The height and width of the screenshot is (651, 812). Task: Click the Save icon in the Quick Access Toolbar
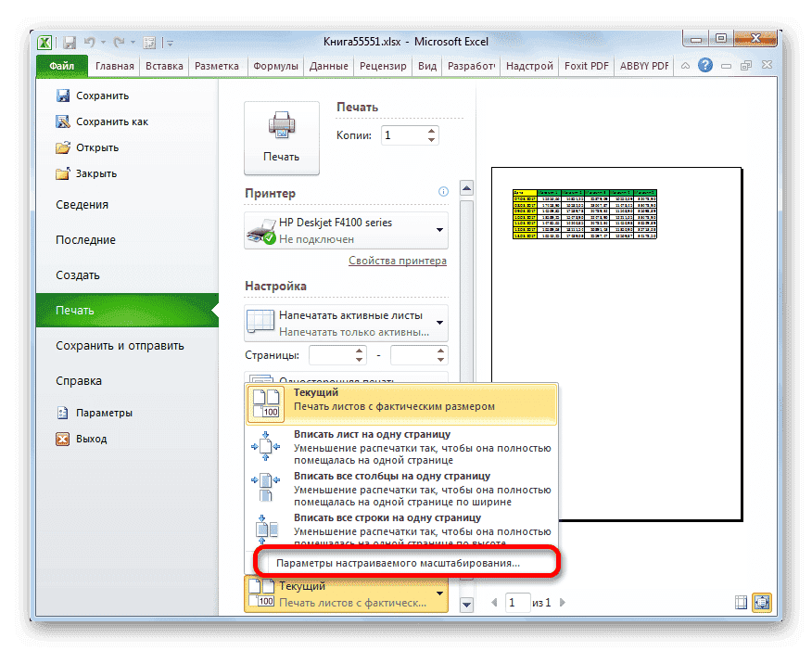click(x=69, y=41)
